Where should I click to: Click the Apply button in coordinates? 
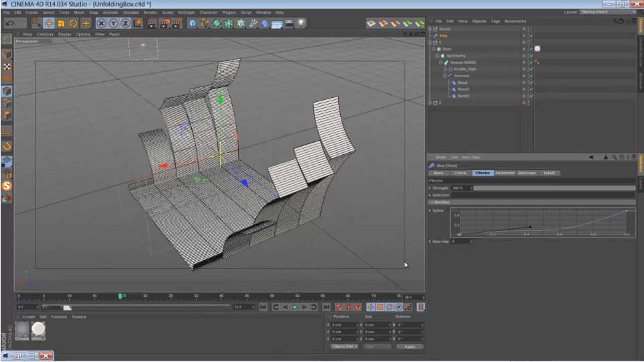pos(410,347)
